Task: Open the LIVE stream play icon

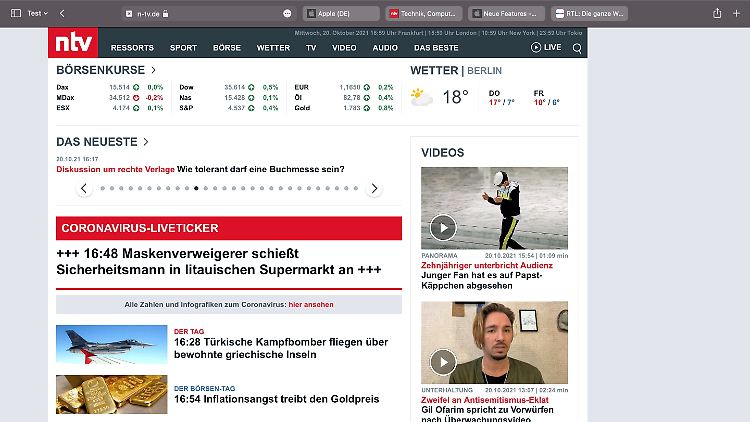Action: point(536,47)
